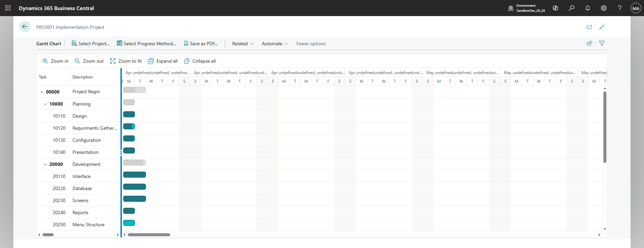Collapse the page with the shrink icon
The image size is (644, 248).
coord(602,27)
